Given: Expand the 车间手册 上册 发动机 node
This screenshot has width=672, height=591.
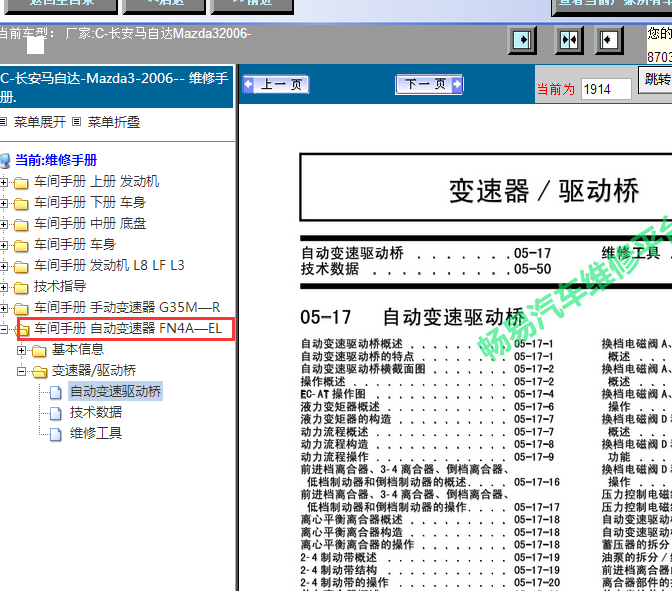Looking at the screenshot, I should (3, 182).
